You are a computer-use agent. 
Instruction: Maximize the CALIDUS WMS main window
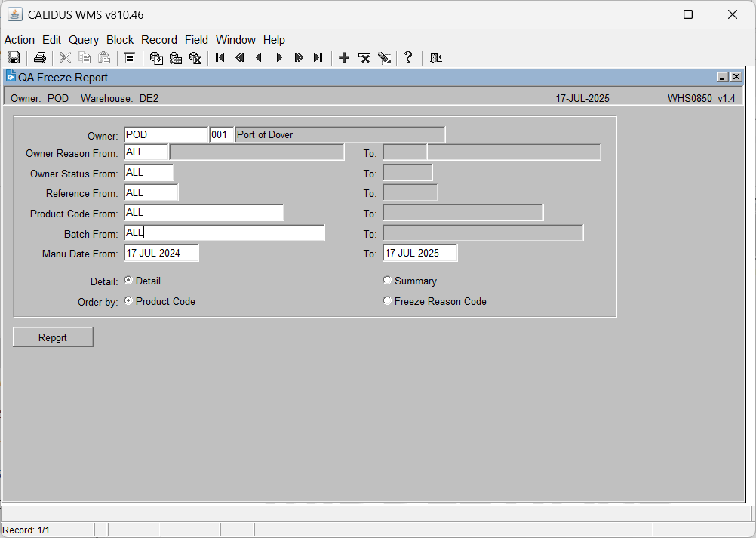[688, 14]
